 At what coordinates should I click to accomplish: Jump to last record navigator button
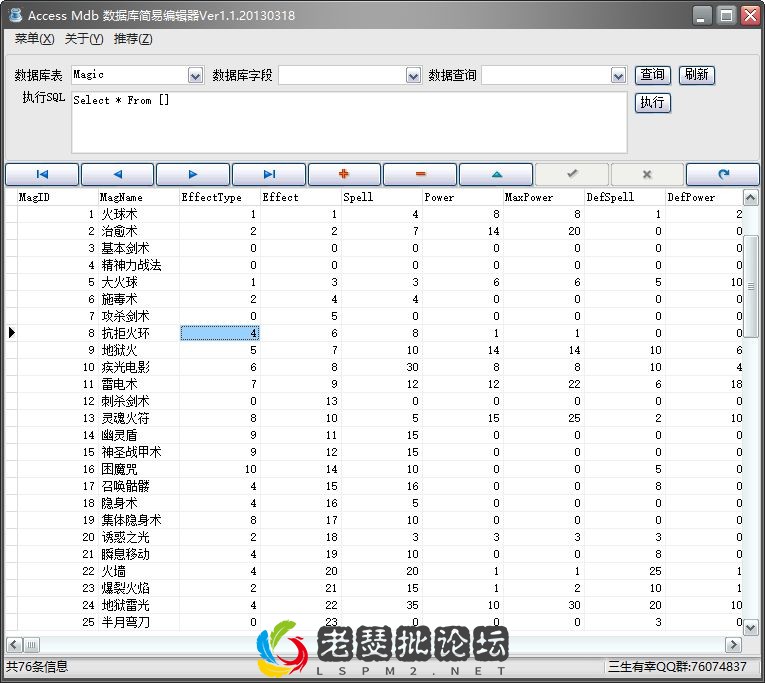tap(269, 174)
